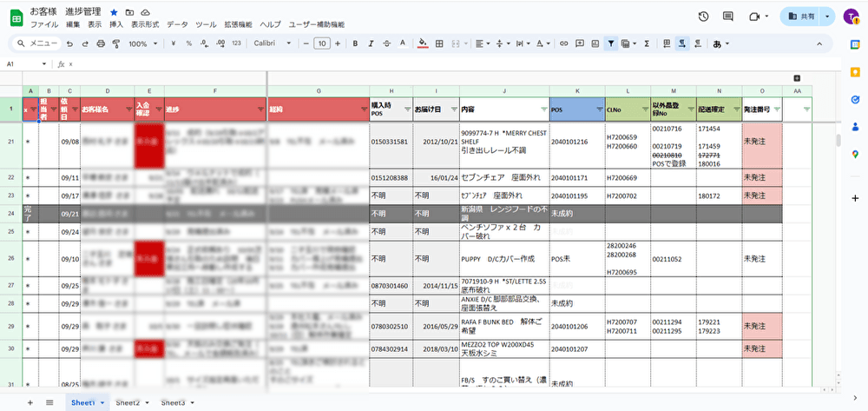868x411 pixels.
Task: Toggle bold formatting
Action: [x=356, y=43]
